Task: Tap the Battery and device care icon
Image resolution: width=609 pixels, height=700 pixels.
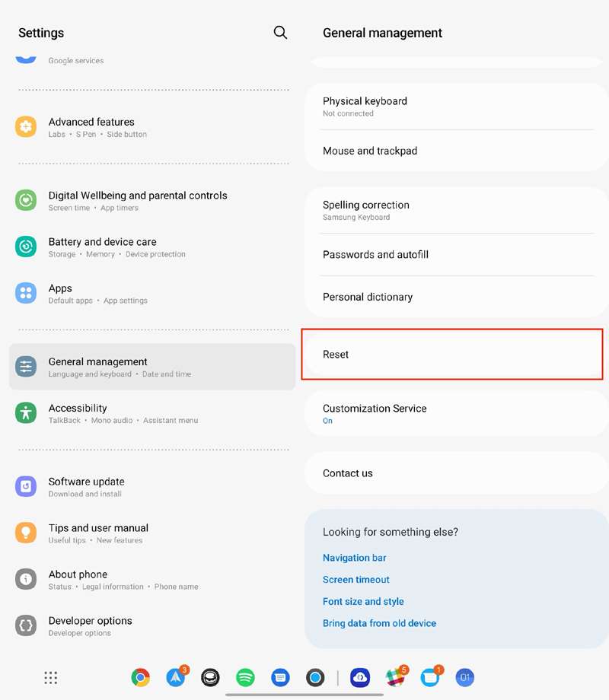Action: point(26,247)
